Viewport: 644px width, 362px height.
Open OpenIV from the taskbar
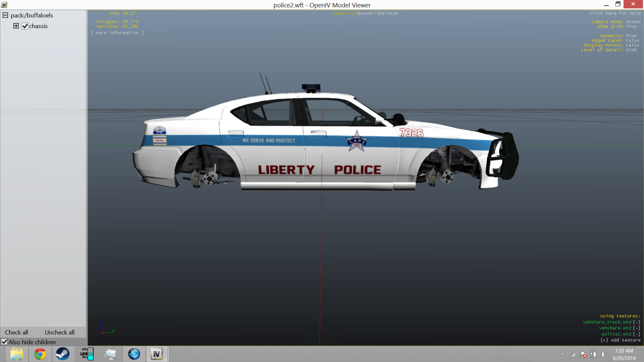157,354
